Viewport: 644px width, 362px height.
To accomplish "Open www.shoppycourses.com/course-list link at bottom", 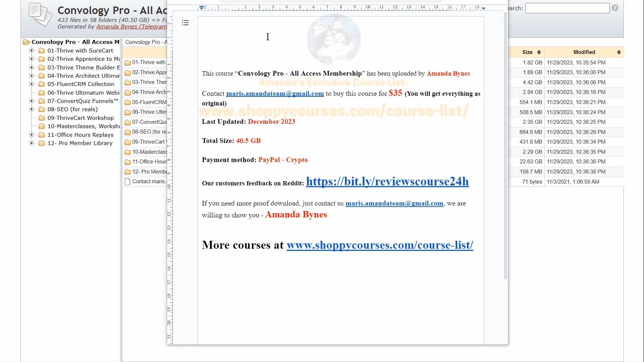I will (380, 245).
